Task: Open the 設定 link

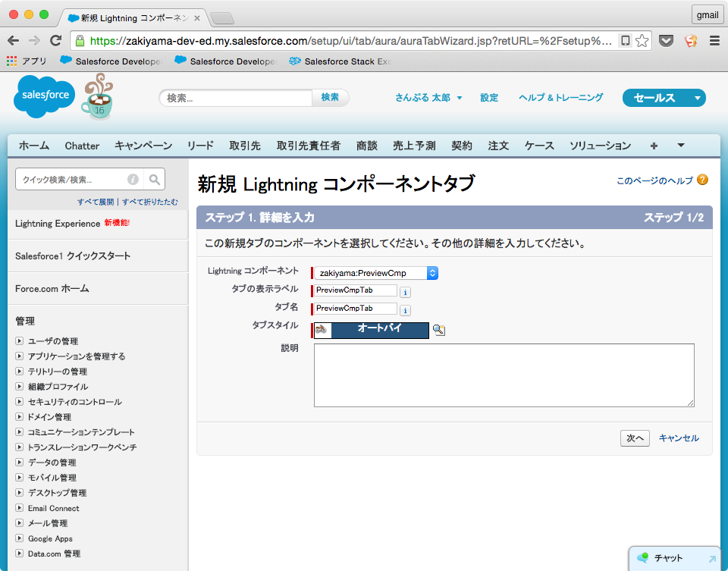Action: tap(489, 98)
